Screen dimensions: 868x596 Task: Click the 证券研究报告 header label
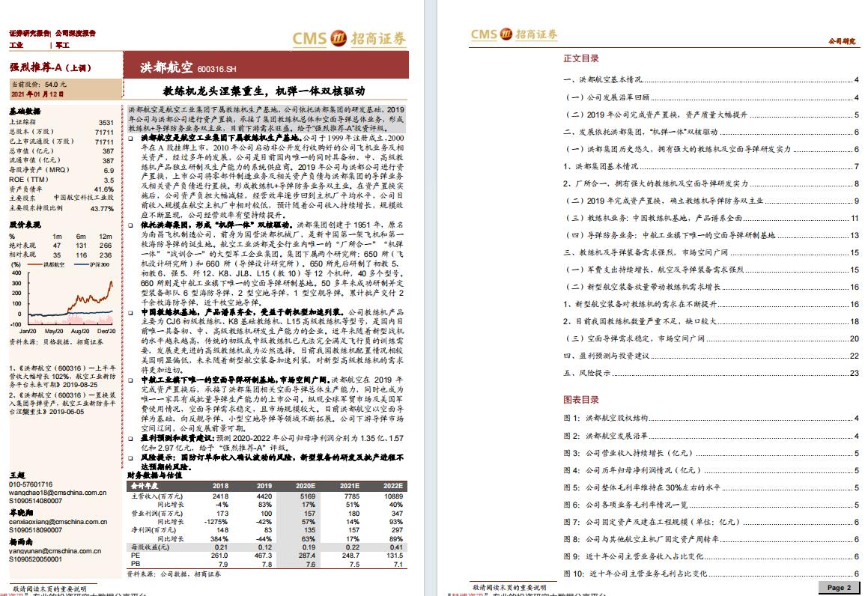pyautogui.click(x=29, y=33)
